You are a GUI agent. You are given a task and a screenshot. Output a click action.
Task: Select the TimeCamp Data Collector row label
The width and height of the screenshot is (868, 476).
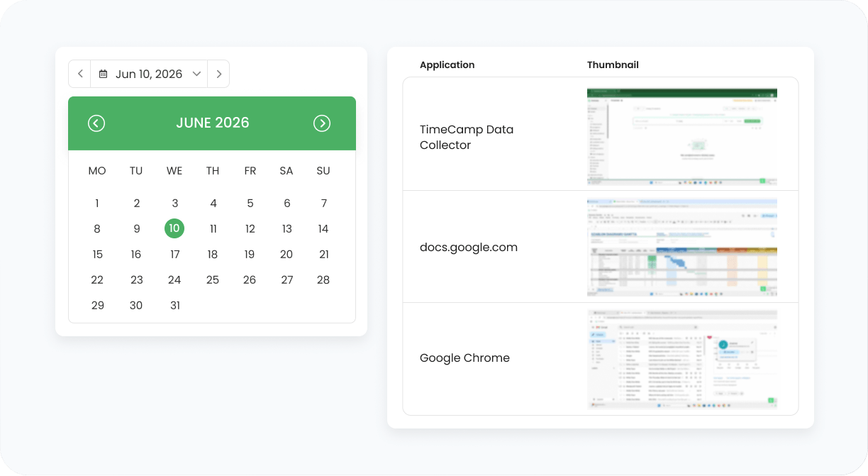(467, 137)
